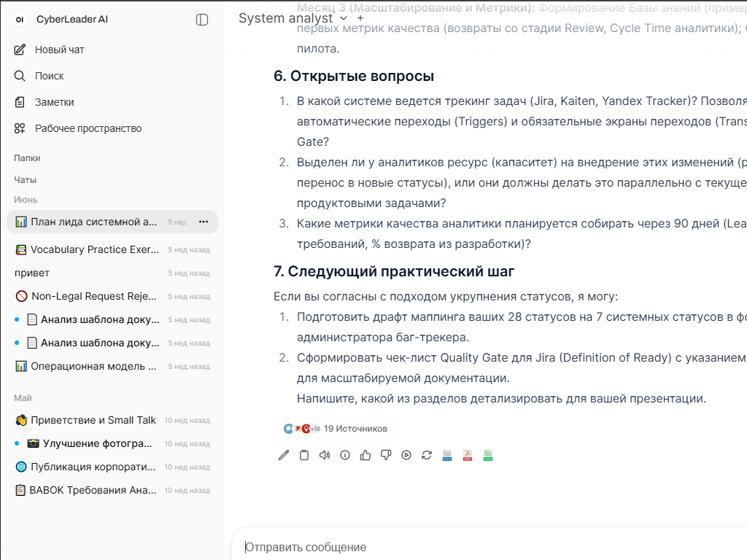Export the response as DOCX
The width and height of the screenshot is (747, 560).
pos(447,455)
